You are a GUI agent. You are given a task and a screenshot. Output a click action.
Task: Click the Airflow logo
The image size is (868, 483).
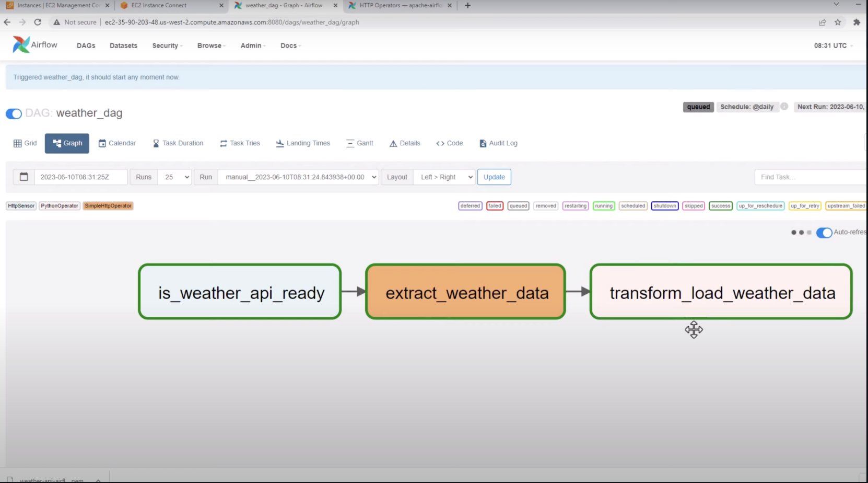(x=34, y=45)
